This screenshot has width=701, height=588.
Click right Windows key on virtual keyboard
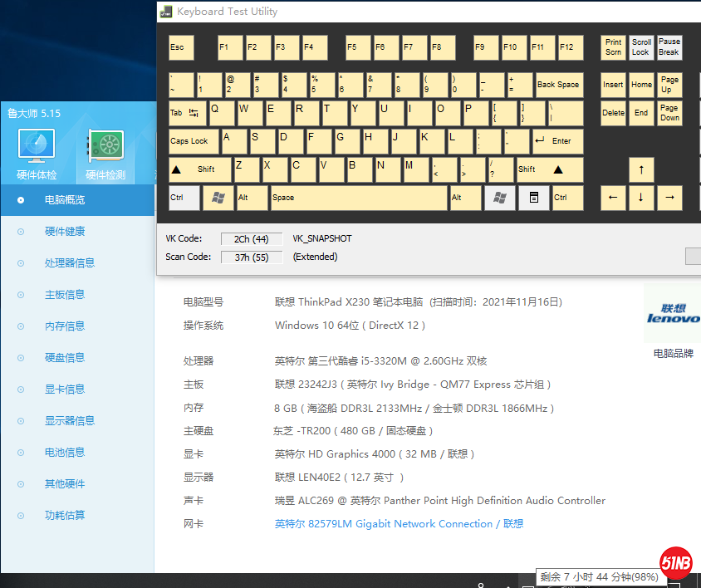[x=499, y=198]
